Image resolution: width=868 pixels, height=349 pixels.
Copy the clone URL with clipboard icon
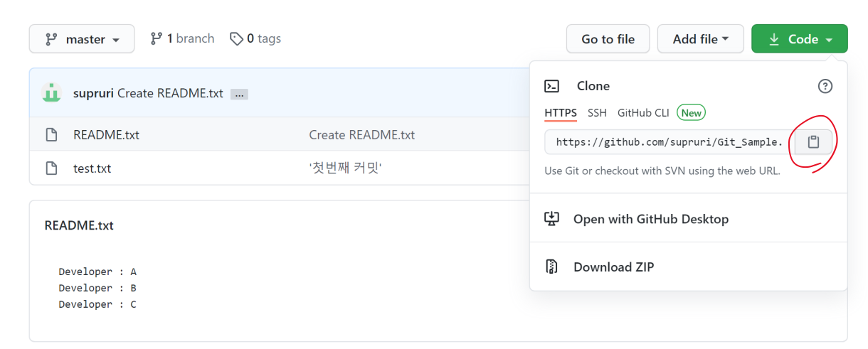[813, 142]
